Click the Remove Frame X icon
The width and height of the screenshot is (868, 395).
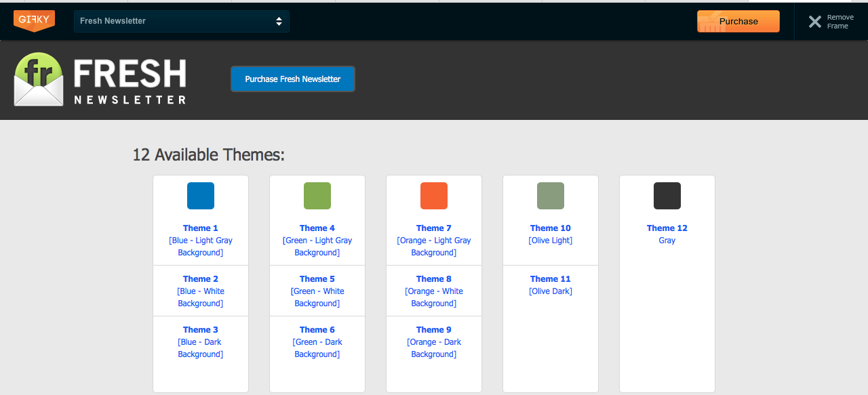coord(814,22)
